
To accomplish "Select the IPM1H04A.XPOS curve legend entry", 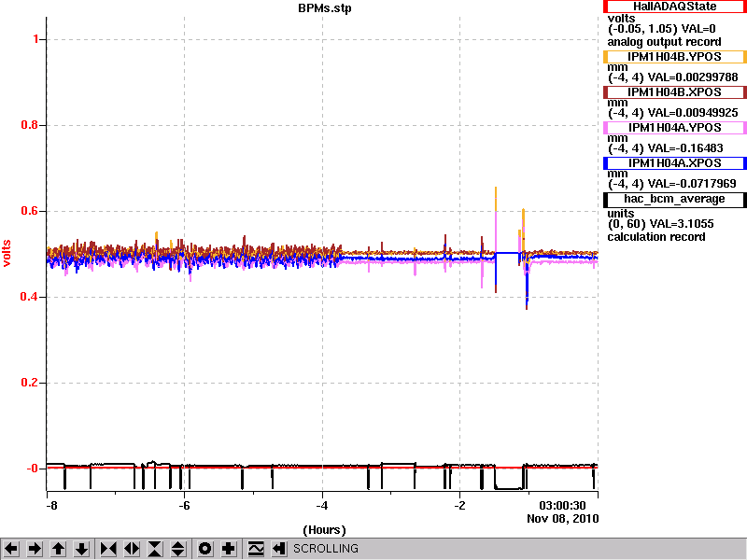I will [x=674, y=163].
